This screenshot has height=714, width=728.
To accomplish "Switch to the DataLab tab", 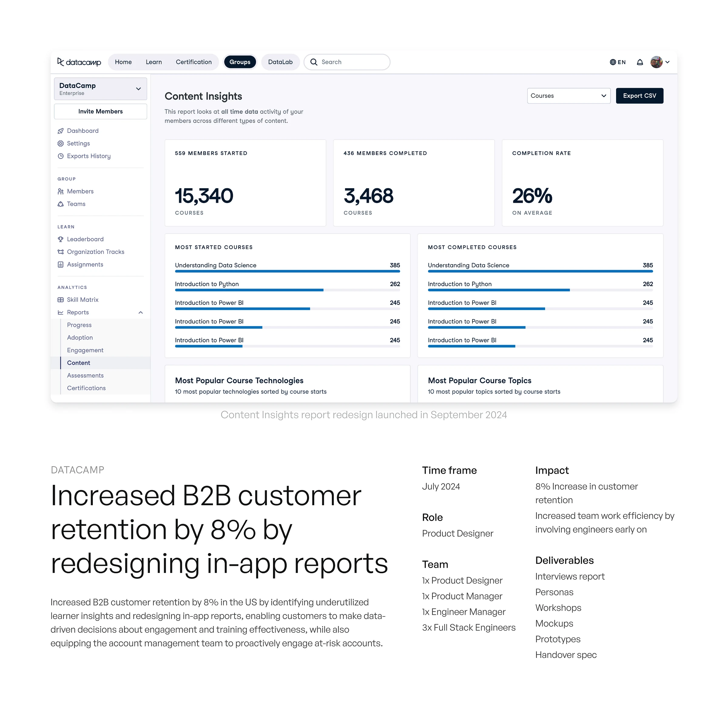I will [280, 62].
